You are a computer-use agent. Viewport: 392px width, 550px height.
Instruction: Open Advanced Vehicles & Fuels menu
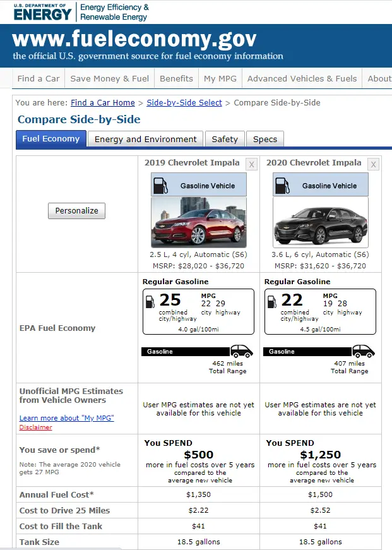pos(302,78)
